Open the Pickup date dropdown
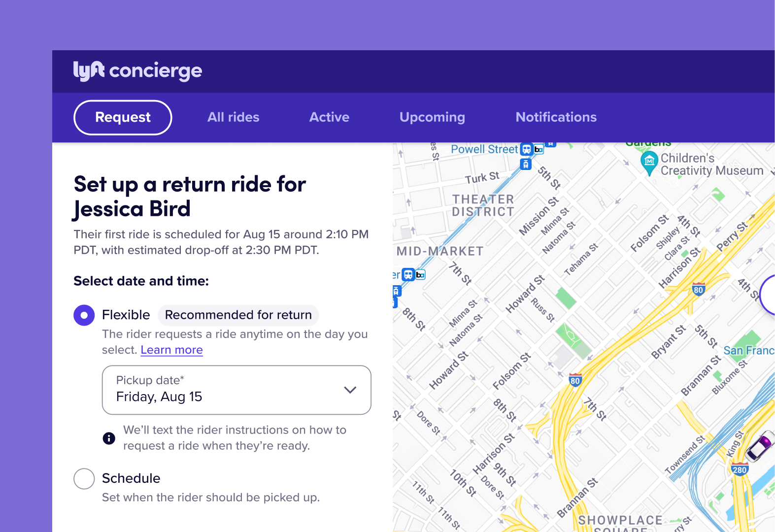Screen dimensions: 775x532 click(236, 390)
